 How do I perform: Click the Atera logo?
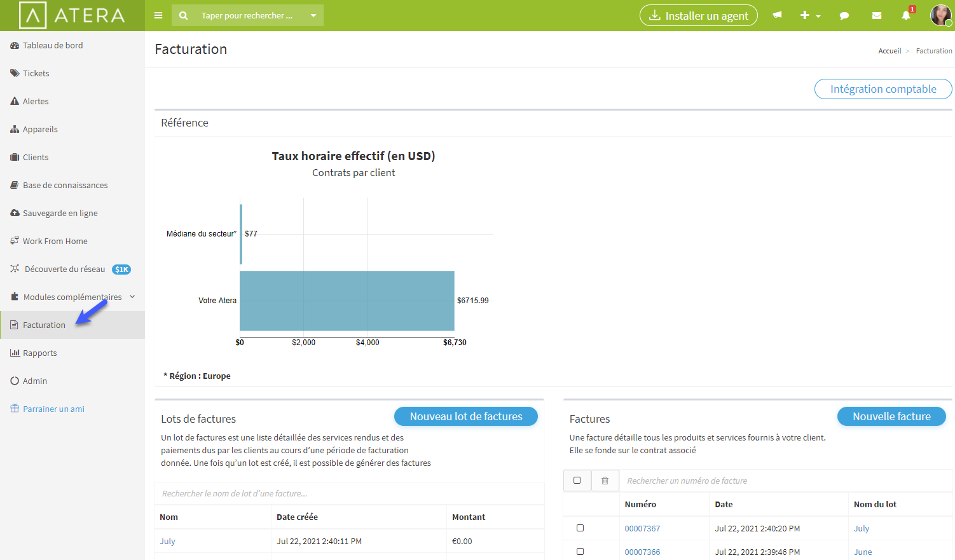click(x=72, y=15)
